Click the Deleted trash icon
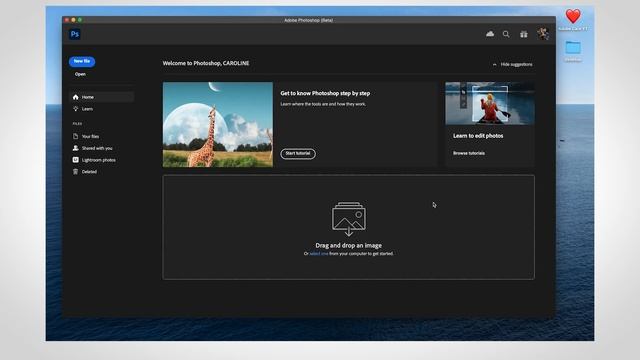640x360 pixels. click(76, 172)
